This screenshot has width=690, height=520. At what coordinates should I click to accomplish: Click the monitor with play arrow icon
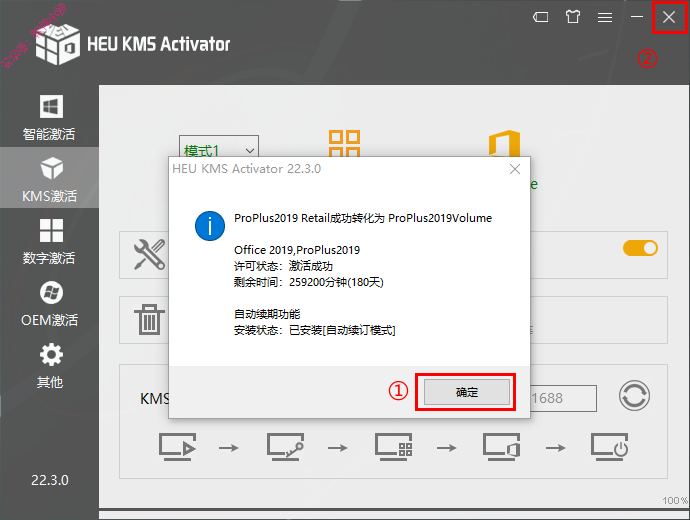[177, 447]
